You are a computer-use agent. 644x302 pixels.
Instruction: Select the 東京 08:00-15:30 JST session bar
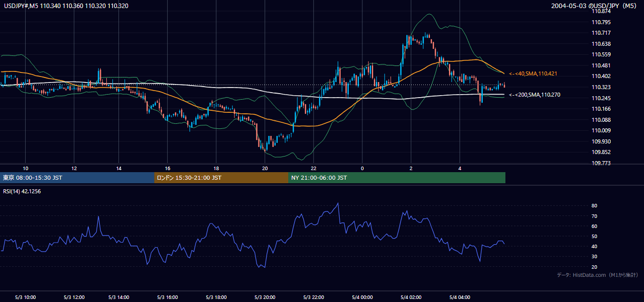point(77,178)
